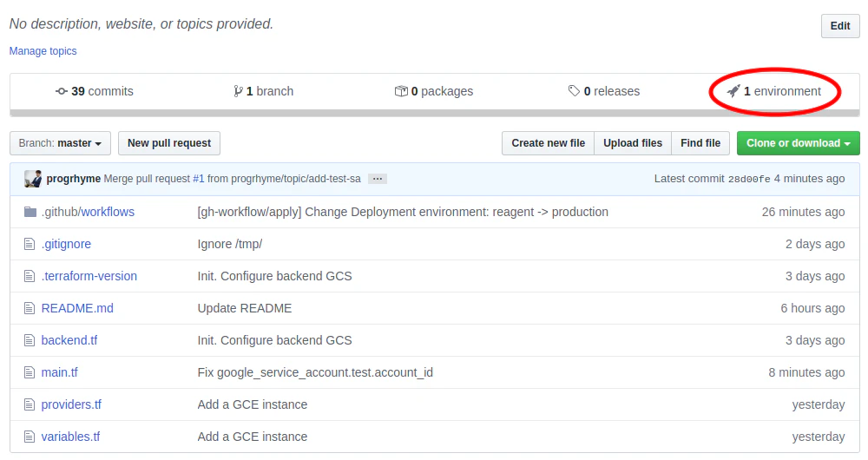Open the providers.tf file
Screen dimensions: 868x460
point(71,404)
